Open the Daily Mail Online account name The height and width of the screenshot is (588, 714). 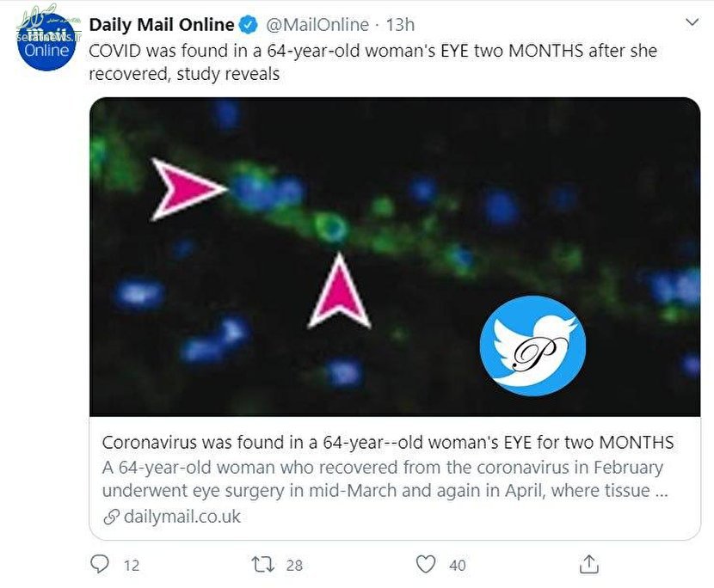[162, 25]
